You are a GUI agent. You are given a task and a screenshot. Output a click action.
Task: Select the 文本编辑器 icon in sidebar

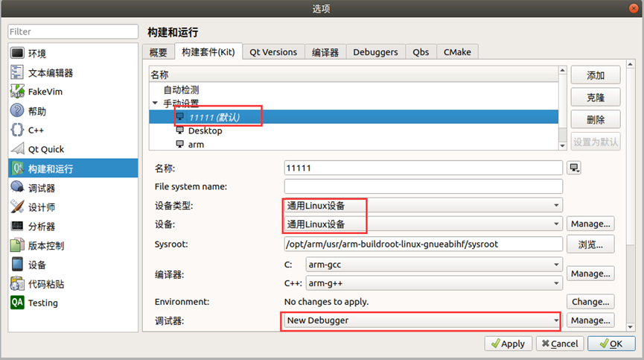(17, 72)
